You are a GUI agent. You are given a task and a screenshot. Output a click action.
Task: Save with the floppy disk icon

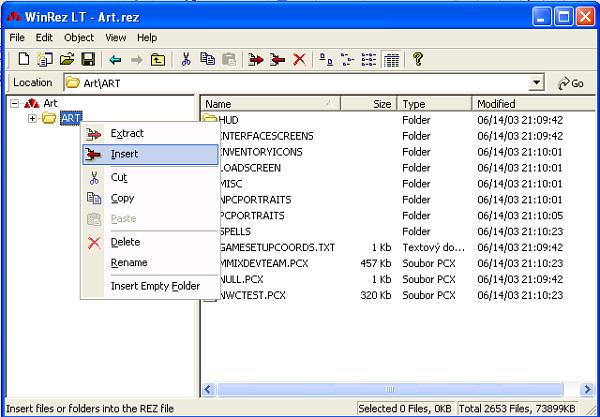88,60
